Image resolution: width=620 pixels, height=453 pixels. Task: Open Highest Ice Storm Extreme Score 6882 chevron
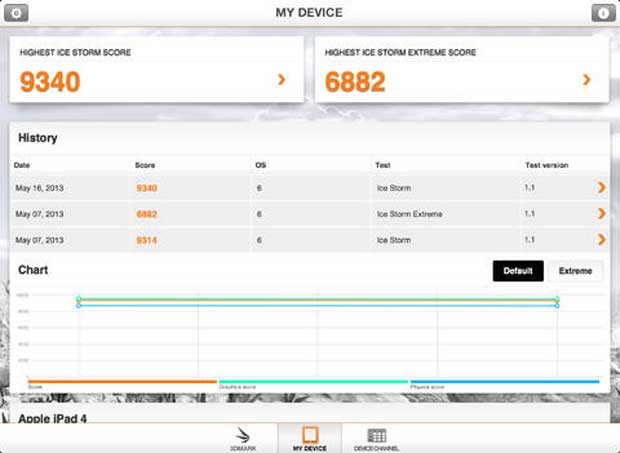587,79
